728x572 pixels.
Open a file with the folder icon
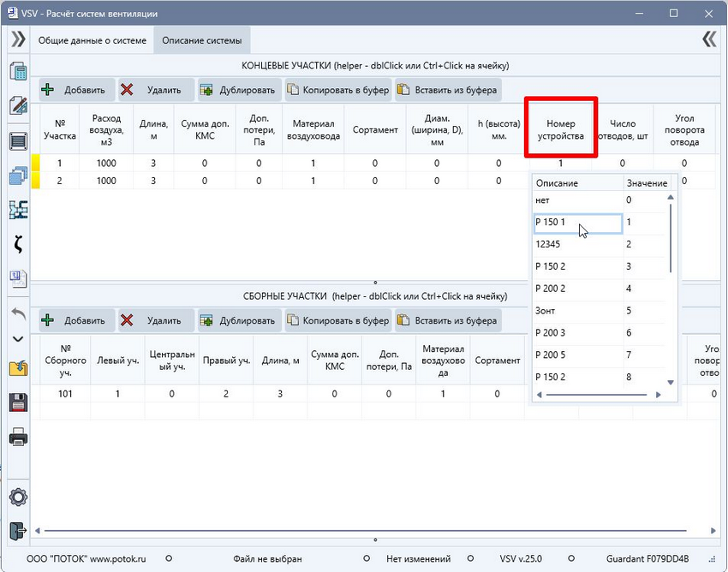pos(18,368)
